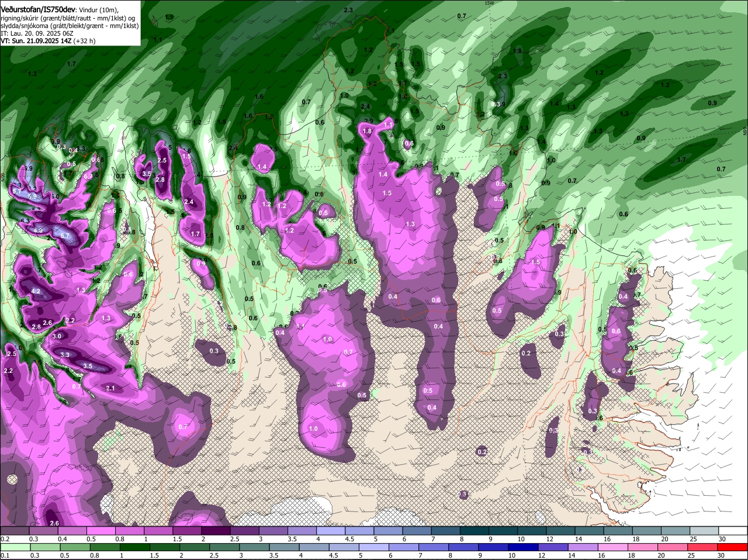Click the "4.2" snowfall value on the map
The width and height of the screenshot is (748, 560).
tap(36, 291)
